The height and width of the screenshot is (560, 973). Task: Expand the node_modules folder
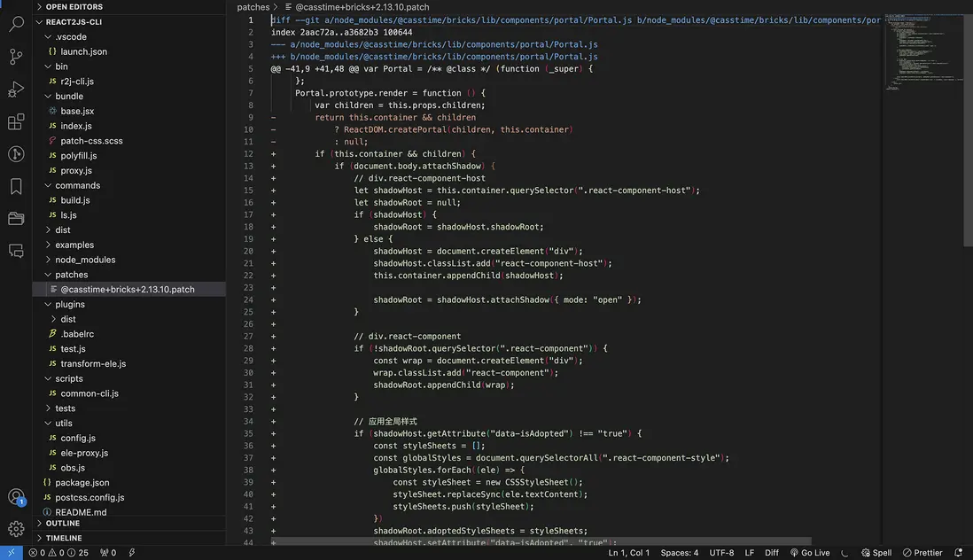click(129, 260)
